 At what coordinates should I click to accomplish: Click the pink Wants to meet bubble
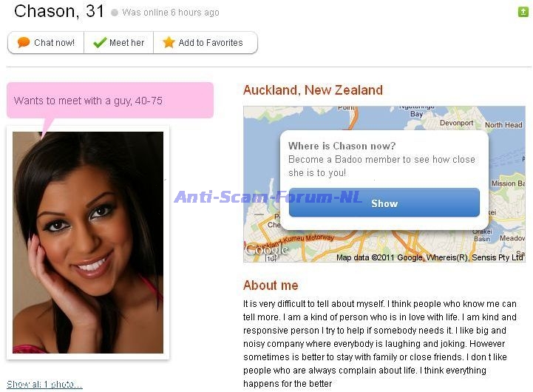[x=110, y=101]
